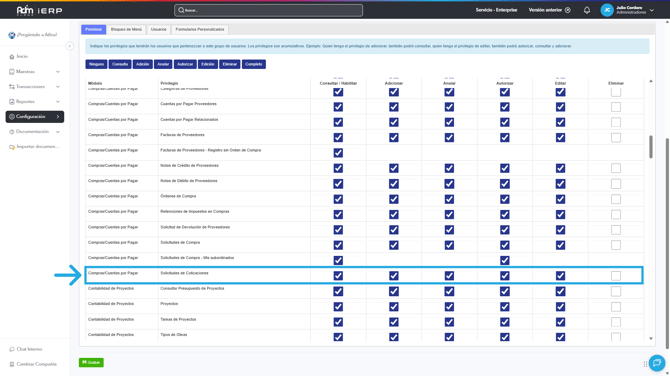
Task: Uncheck Editar for Tipos de Obras
Action: click(560, 338)
